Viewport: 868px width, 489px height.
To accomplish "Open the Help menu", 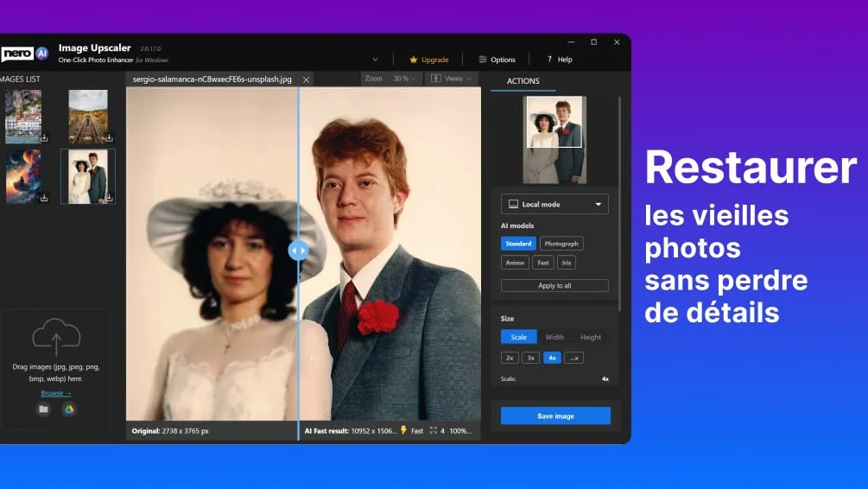I will pyautogui.click(x=560, y=60).
